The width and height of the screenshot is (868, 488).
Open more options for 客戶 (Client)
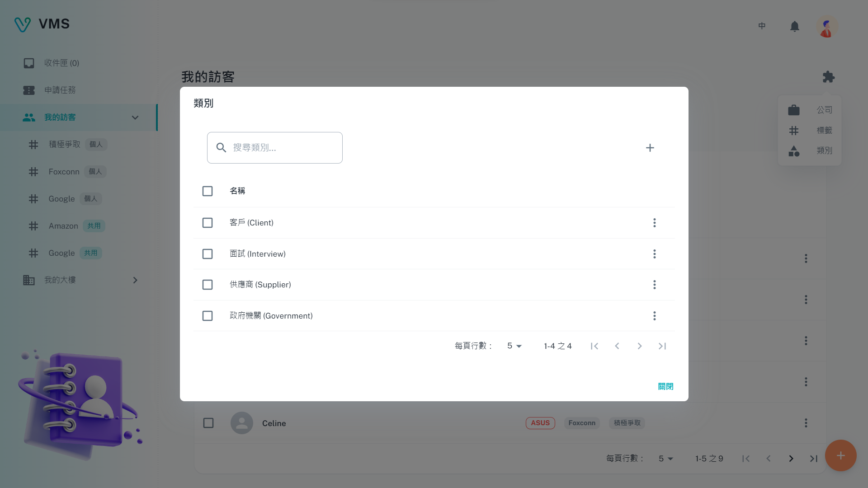pos(654,223)
